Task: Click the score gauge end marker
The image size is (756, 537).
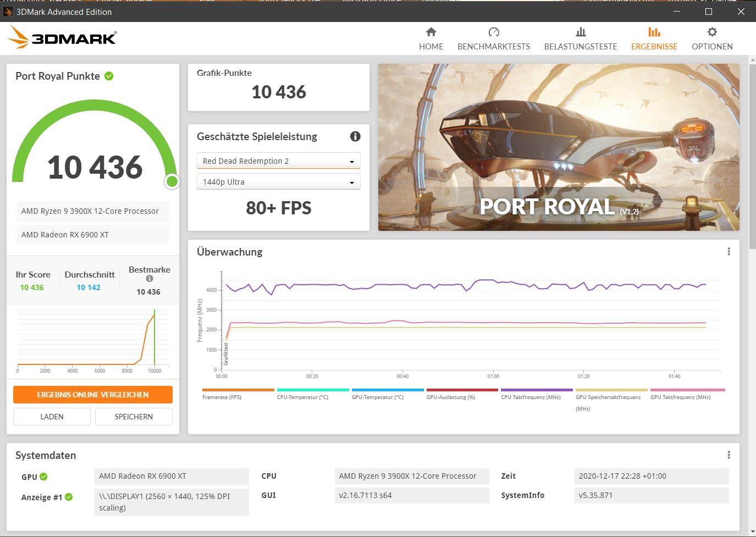Action: (172, 181)
